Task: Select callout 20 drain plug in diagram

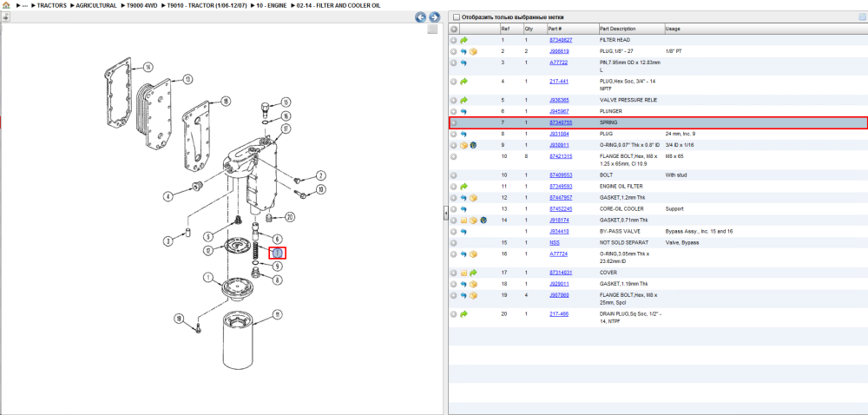Action: [290, 216]
